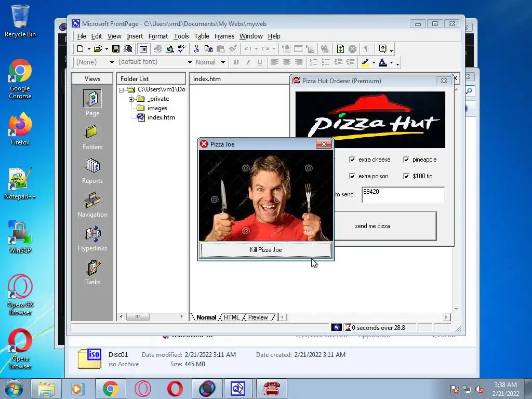Click the Print toolbar icon
This screenshot has width=532, height=399.
(157, 49)
